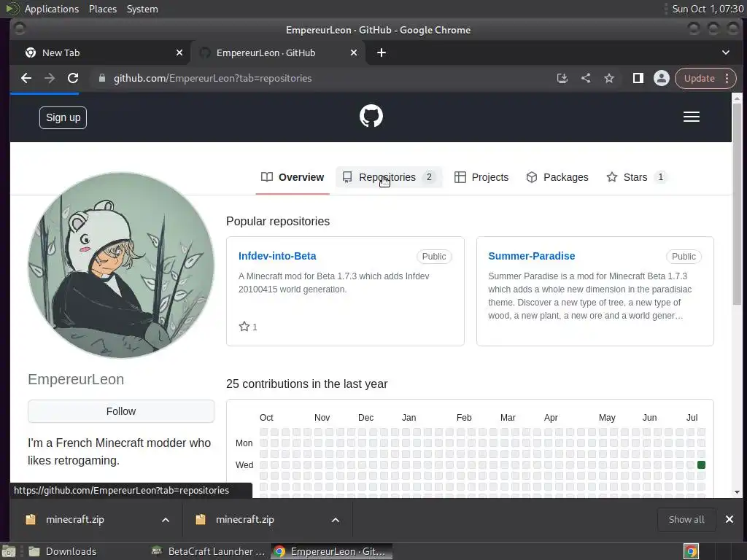Open a new browser tab
747x560 pixels.
(382, 52)
